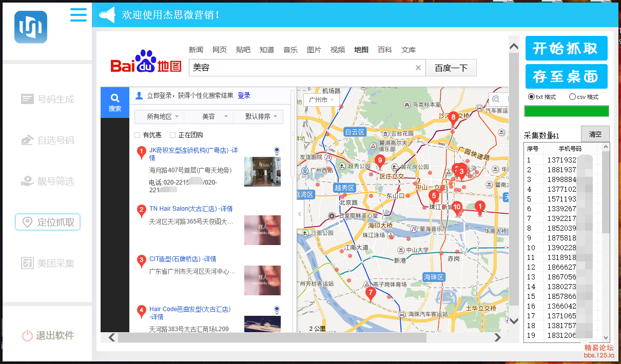This screenshot has height=364, width=621.
Task: Click map marker number 10
Action: coord(457,208)
